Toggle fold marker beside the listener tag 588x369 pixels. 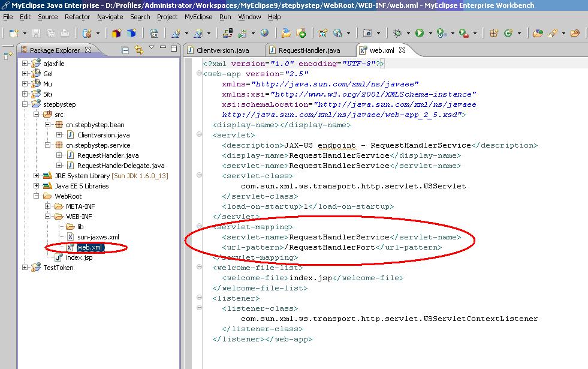pyautogui.click(x=199, y=298)
